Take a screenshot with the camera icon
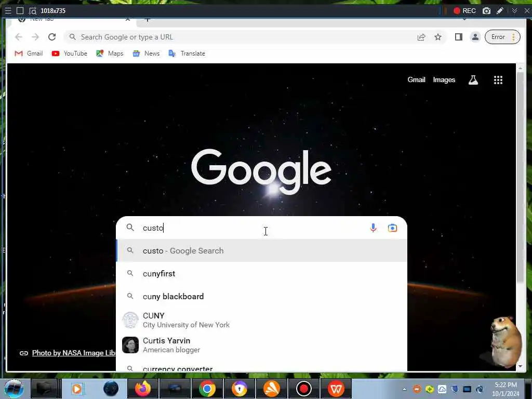Screen dimensions: 532x399 coord(486,11)
